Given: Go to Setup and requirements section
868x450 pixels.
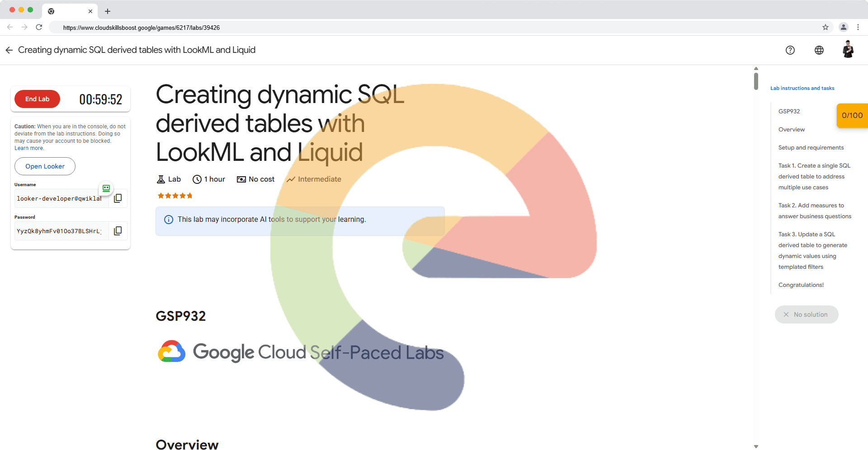Looking at the screenshot, I should pos(811,148).
